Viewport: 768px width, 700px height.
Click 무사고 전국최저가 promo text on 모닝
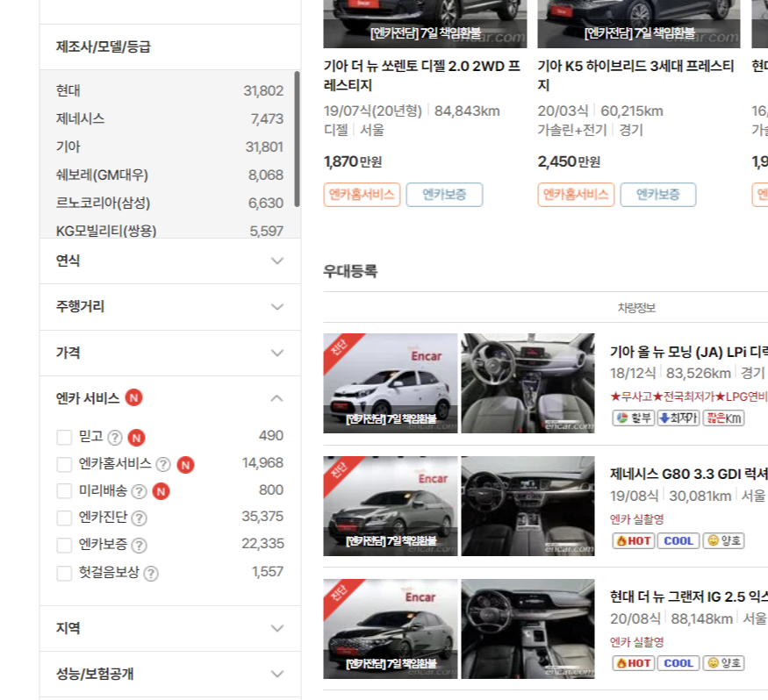689,396
